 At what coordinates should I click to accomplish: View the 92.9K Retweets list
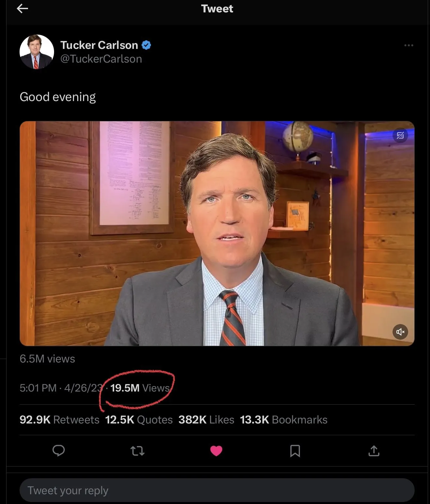[x=59, y=420]
